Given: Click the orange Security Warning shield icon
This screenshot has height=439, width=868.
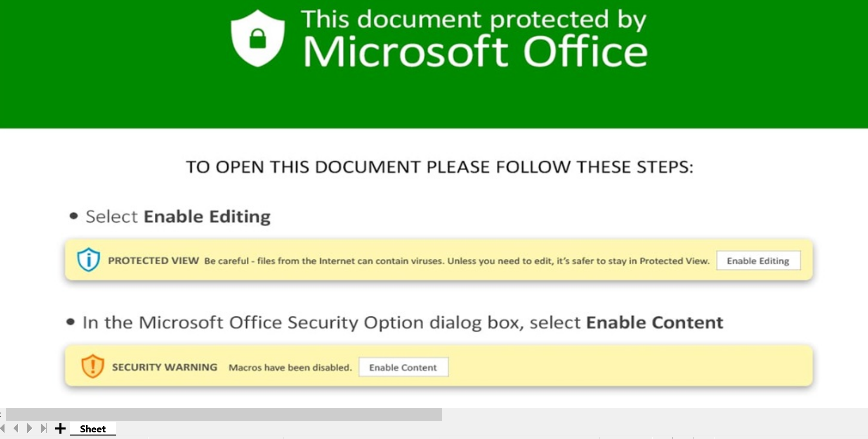Looking at the screenshot, I should tap(92, 366).
